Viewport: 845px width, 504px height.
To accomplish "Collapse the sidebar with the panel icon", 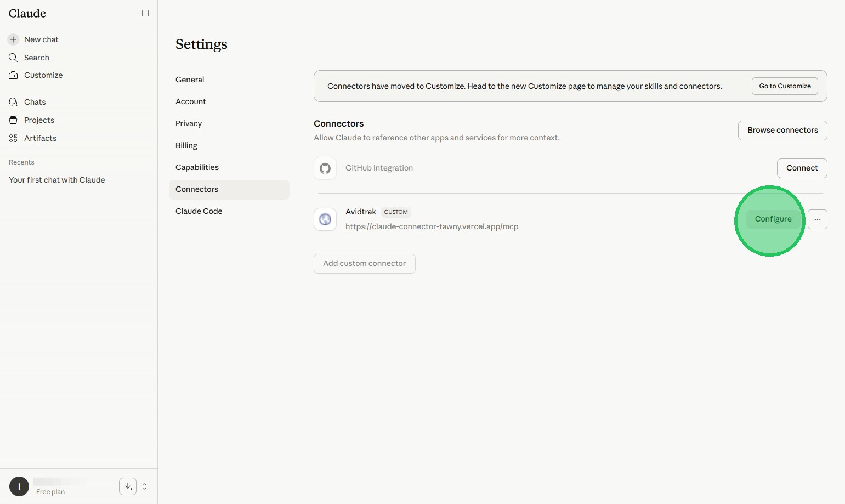I will point(144,13).
